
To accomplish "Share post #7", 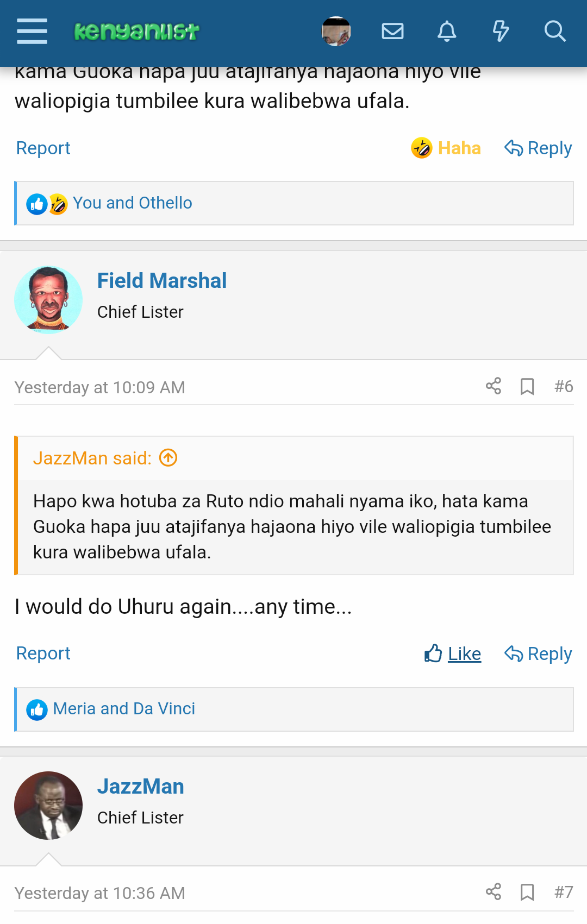I will pos(494,892).
